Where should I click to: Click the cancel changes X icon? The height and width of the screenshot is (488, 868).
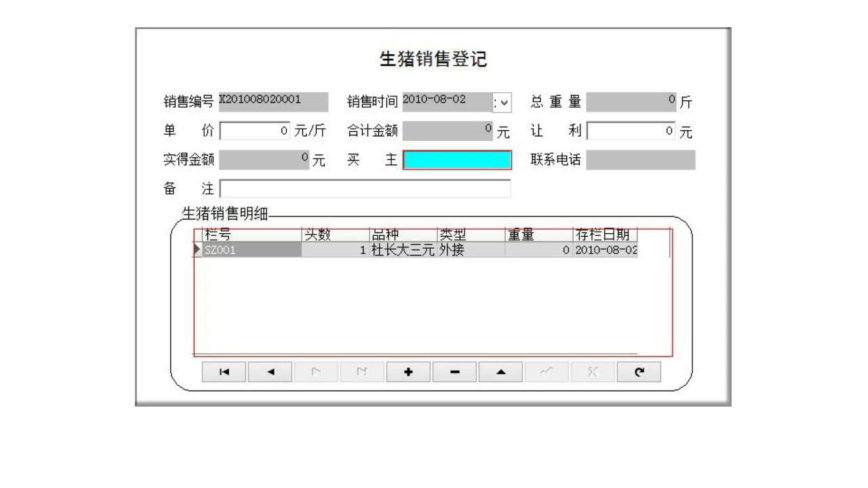point(593,371)
